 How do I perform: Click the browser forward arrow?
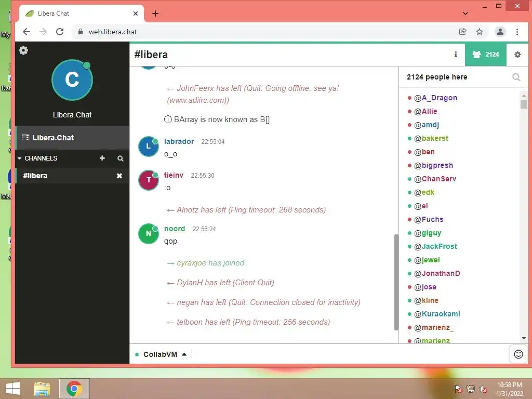pyautogui.click(x=43, y=32)
